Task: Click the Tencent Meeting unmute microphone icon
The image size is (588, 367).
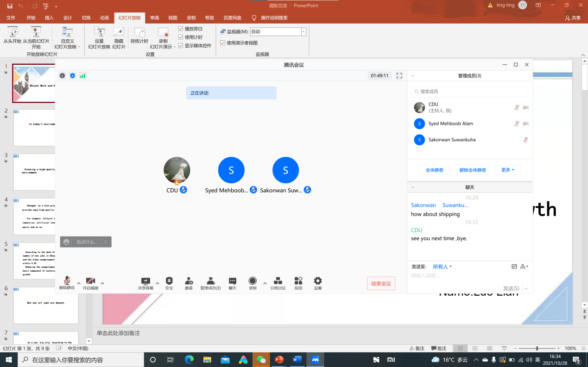Action: [67, 280]
